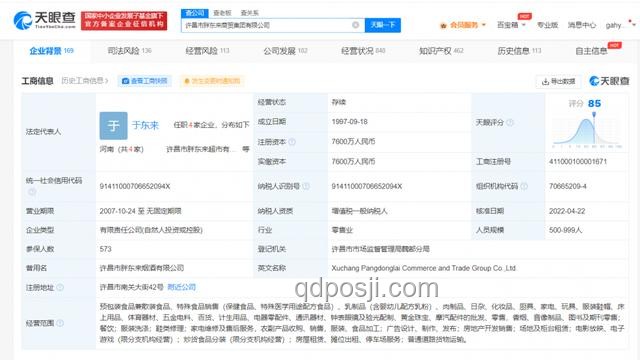Click industry value 零售业

[x=342, y=230]
